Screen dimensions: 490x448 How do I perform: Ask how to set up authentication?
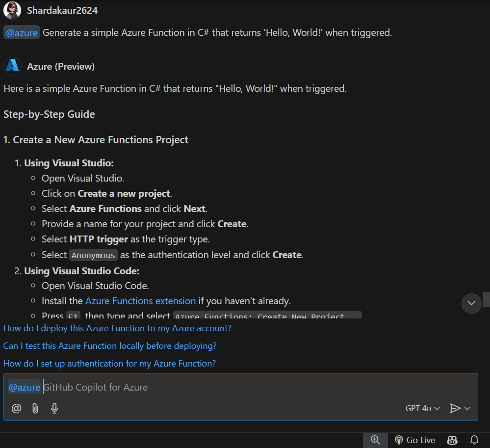point(110,364)
